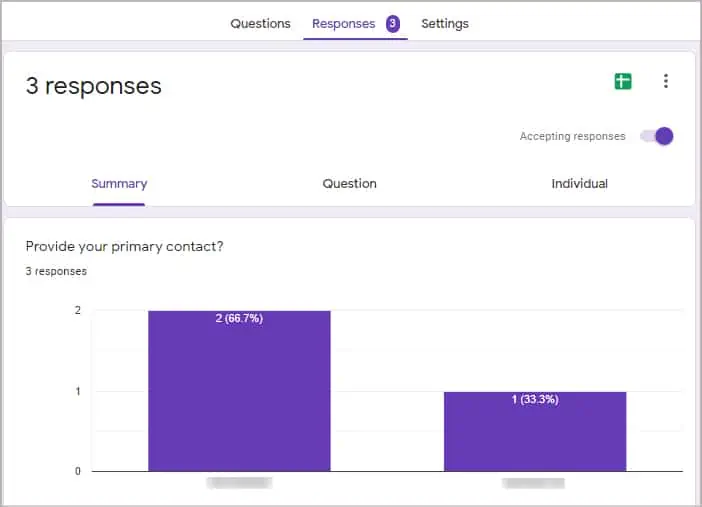Screen dimensions: 702x507
Task: Click the 'Provide your primary contact?' question title
Action: [124, 246]
